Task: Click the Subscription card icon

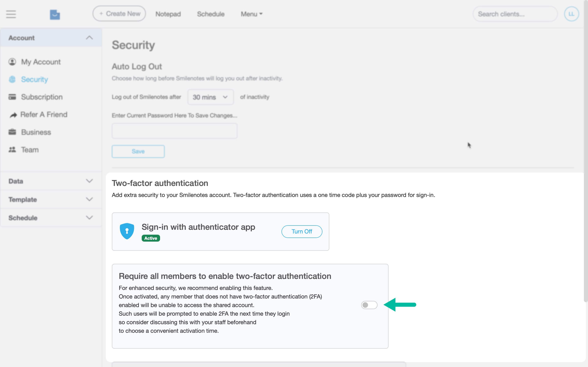Action: pos(12,97)
